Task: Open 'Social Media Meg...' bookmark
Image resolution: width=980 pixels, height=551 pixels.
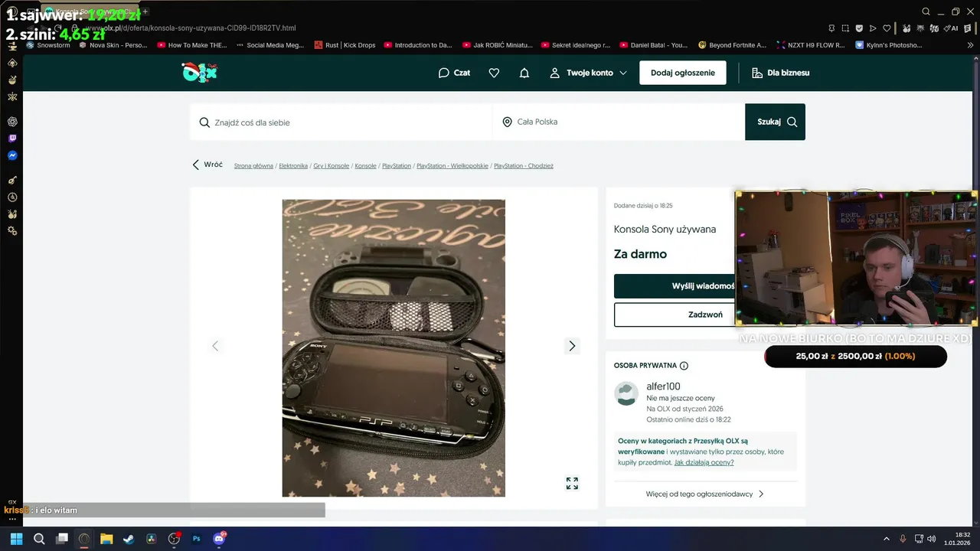Action: pos(270,45)
